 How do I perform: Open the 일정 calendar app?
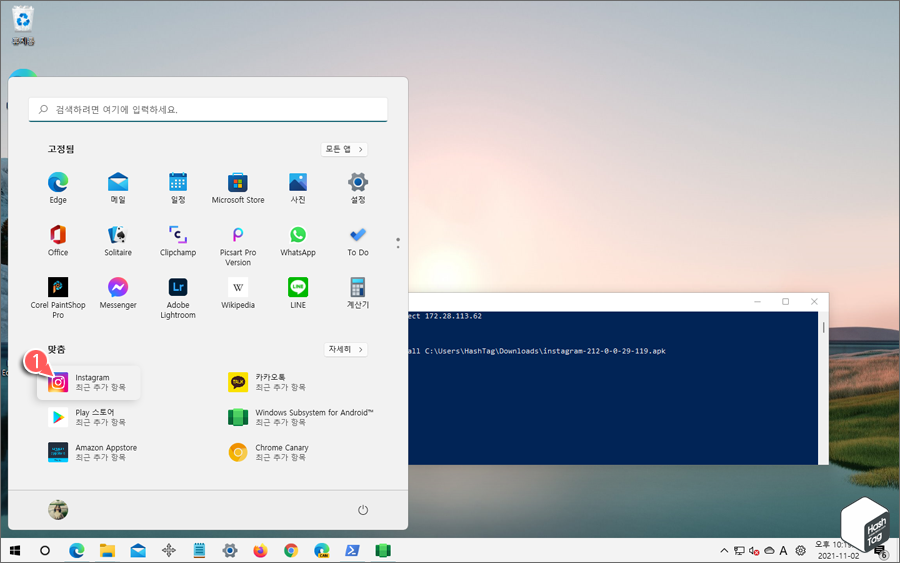[178, 188]
